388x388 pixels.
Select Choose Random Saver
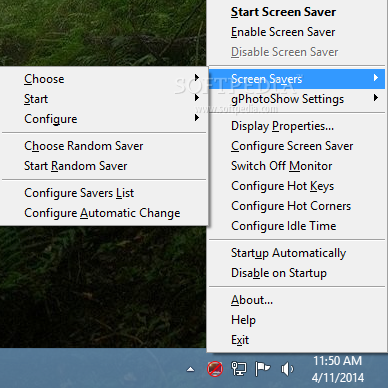pos(104,146)
